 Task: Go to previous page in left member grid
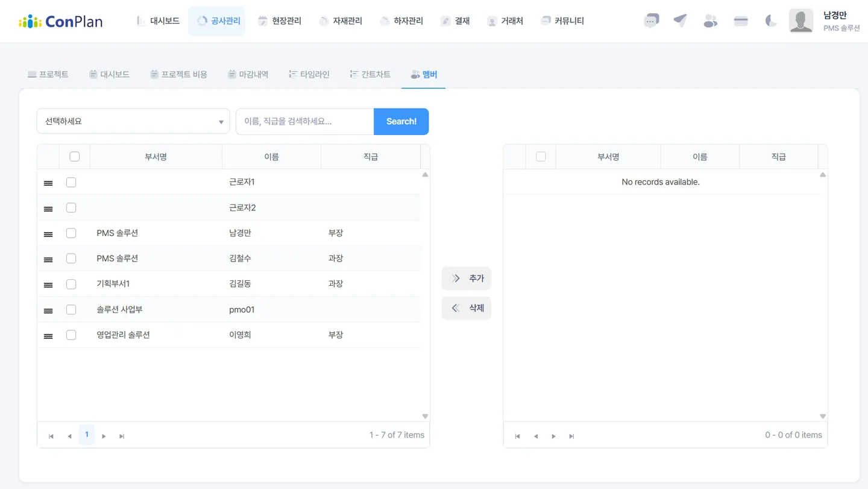[x=69, y=436]
